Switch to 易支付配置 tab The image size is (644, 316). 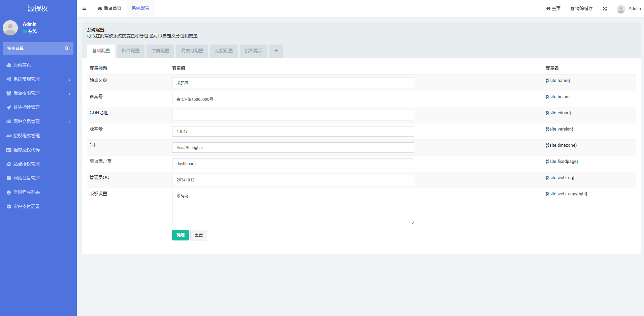[x=192, y=51]
